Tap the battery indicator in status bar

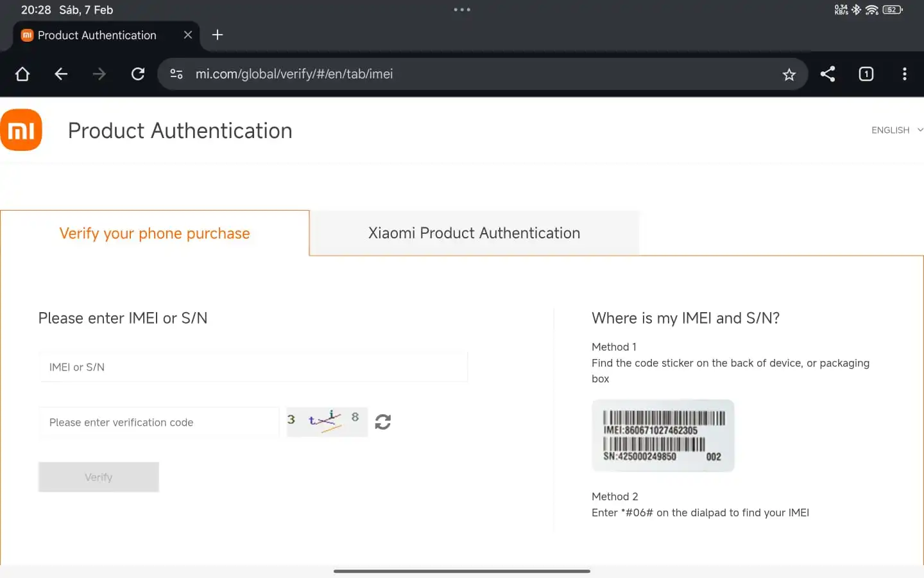[x=893, y=10]
